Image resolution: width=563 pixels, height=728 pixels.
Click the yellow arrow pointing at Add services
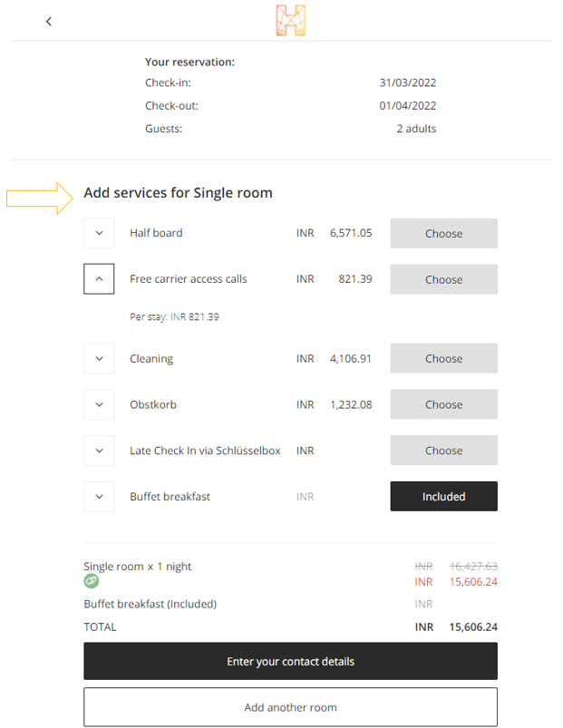coord(36,193)
